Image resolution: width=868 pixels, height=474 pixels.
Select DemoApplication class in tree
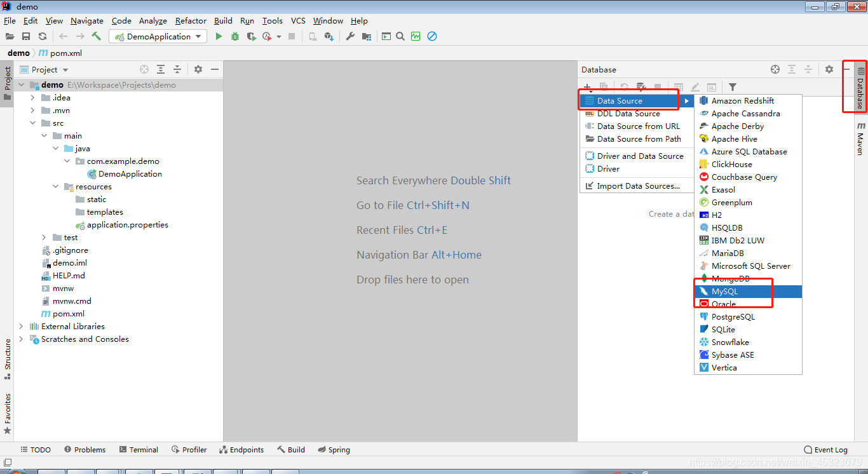[x=125, y=173]
